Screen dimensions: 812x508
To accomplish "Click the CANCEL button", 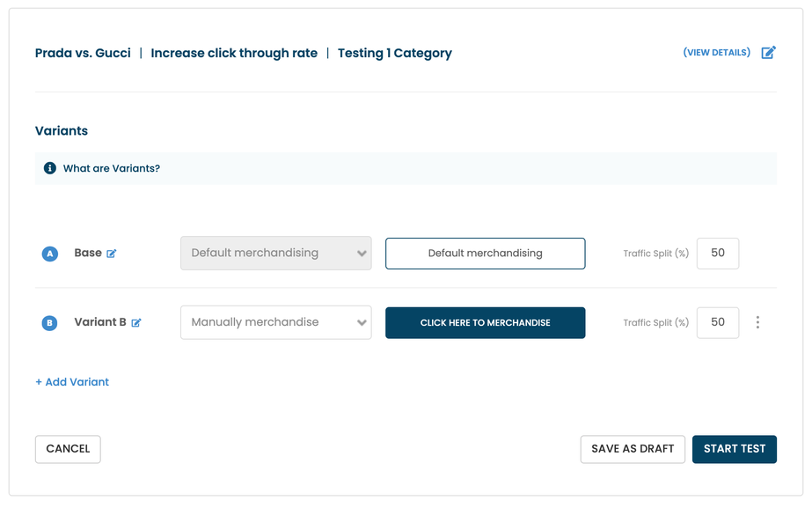I will pos(68,449).
